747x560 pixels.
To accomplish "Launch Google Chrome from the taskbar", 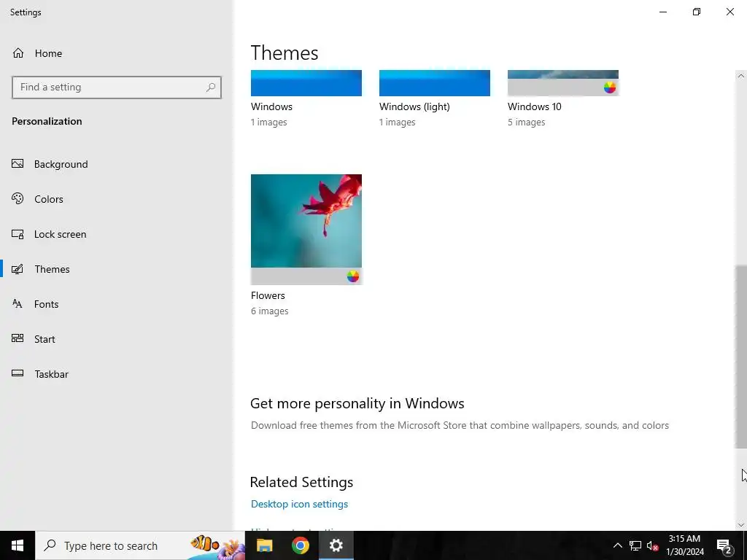I will click(300, 545).
